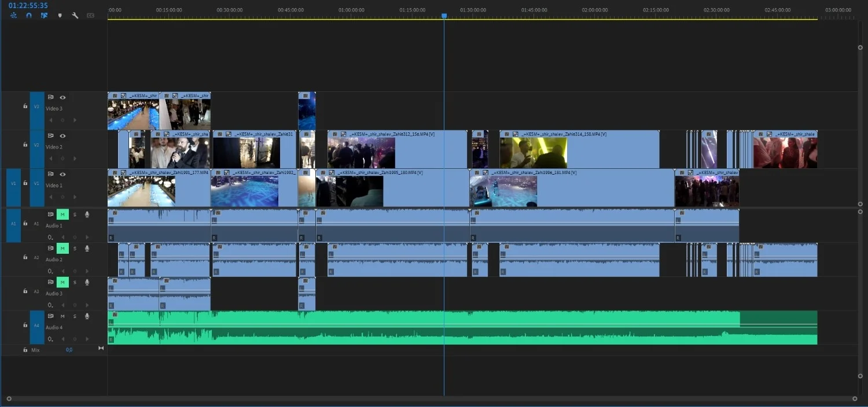Toggle sync lock on Video 3
868x407 pixels.
[50, 98]
